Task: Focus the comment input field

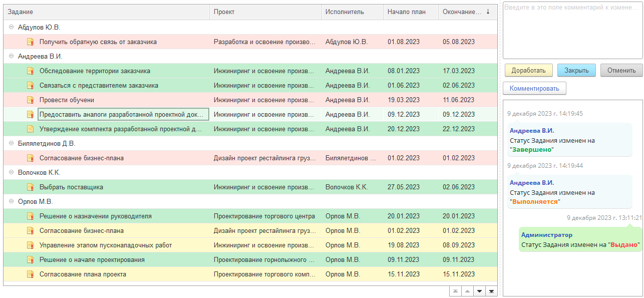Action: 572,30
